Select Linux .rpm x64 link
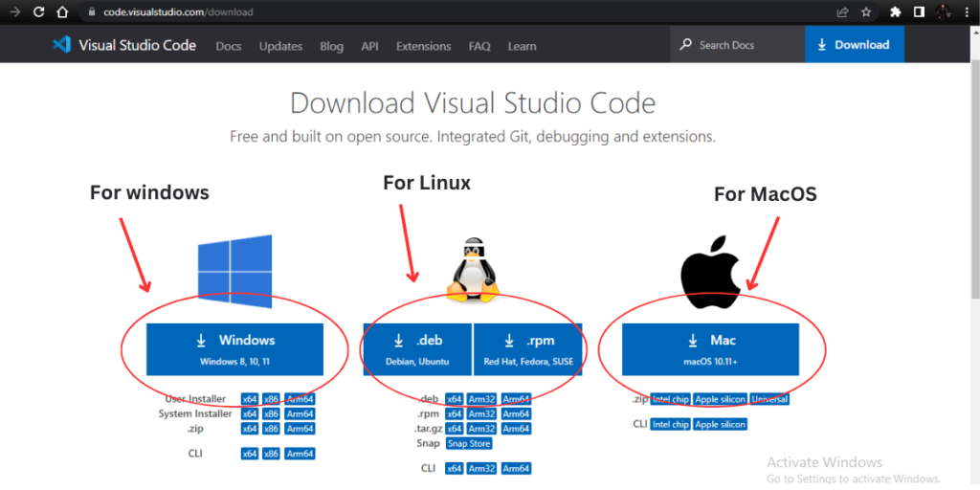Image resolution: width=980 pixels, height=490 pixels. point(455,413)
